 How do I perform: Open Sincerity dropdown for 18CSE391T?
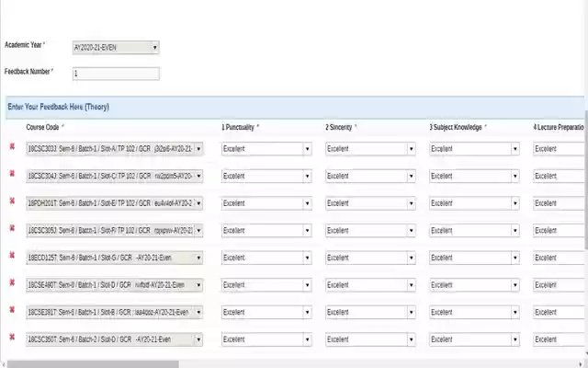click(370, 312)
